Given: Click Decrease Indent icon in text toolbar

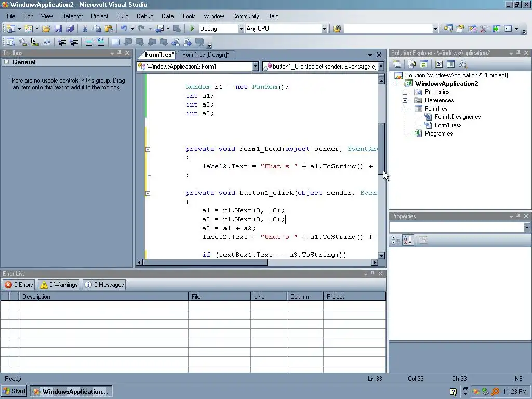Looking at the screenshot, I should click(62, 42).
